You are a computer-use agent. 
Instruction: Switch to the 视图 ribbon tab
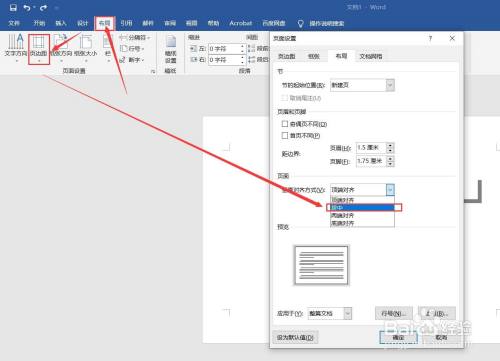192,23
